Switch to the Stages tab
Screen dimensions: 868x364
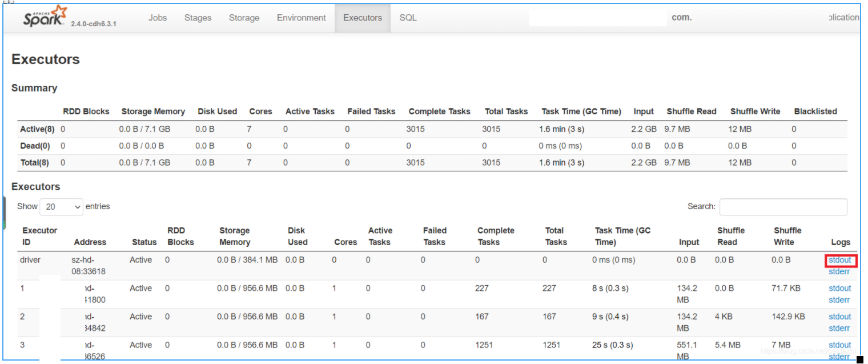pyautogui.click(x=198, y=18)
